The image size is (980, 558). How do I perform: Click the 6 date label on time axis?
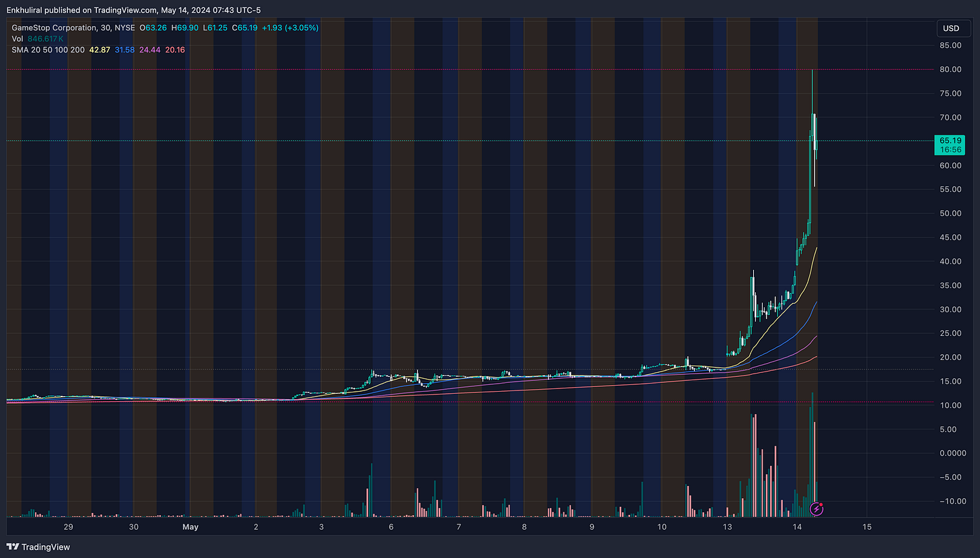coord(391,527)
